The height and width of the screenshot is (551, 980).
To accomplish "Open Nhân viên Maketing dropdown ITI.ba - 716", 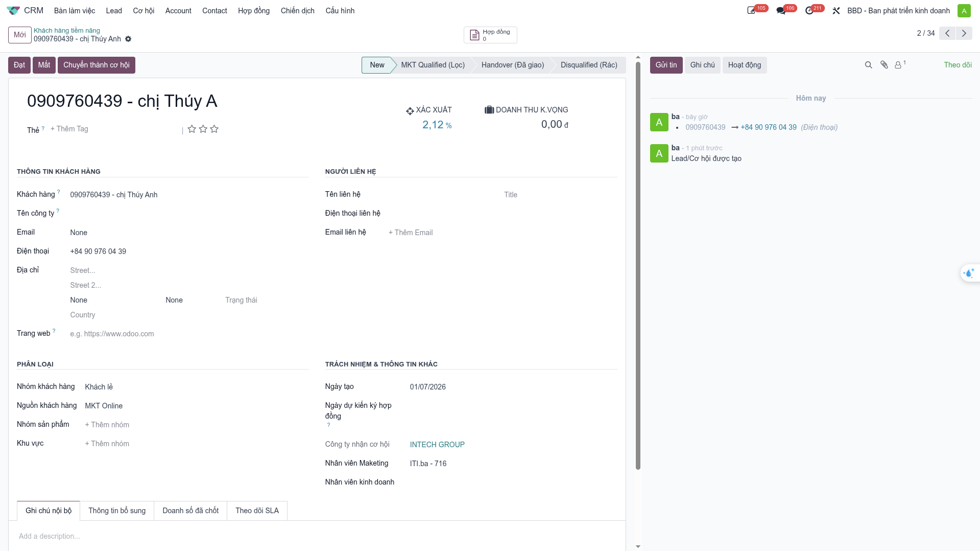I will [513, 464].
